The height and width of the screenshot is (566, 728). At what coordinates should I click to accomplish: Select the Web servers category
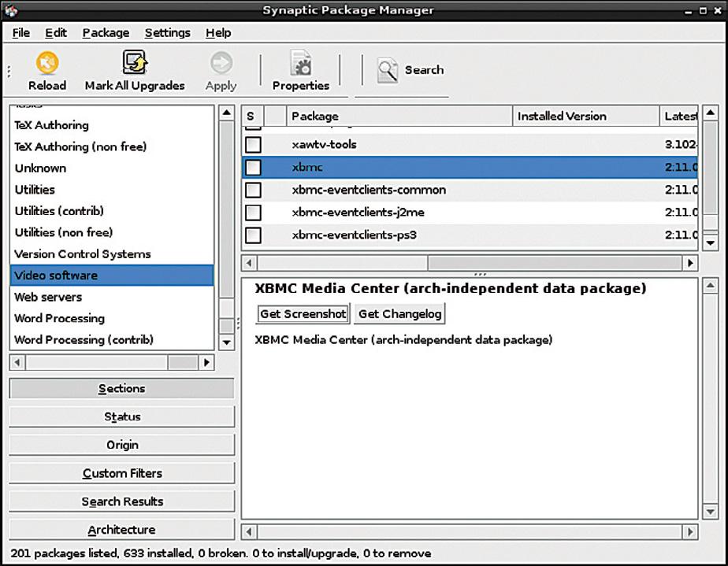(111, 297)
